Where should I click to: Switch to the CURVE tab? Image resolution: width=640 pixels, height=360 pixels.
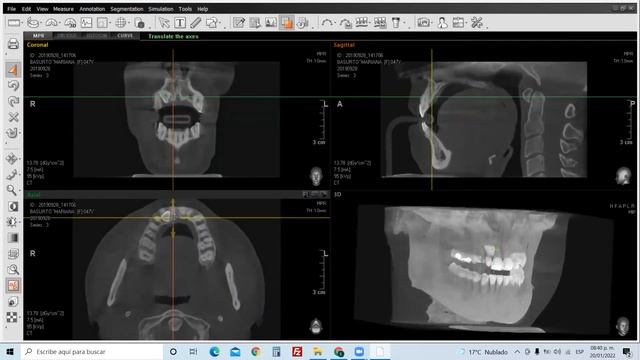tap(125, 36)
